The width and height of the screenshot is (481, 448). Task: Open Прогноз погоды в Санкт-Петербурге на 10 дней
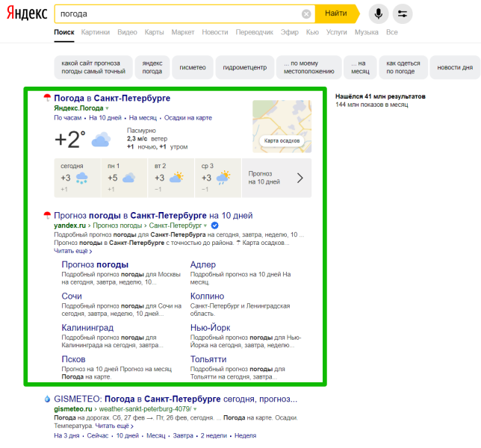click(x=153, y=216)
